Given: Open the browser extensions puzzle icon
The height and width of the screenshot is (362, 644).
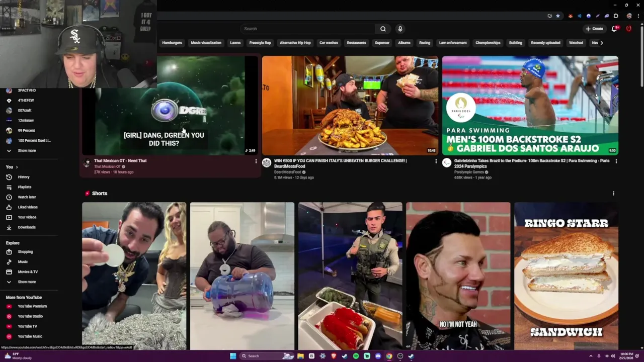Looking at the screenshot, I should point(616,16).
